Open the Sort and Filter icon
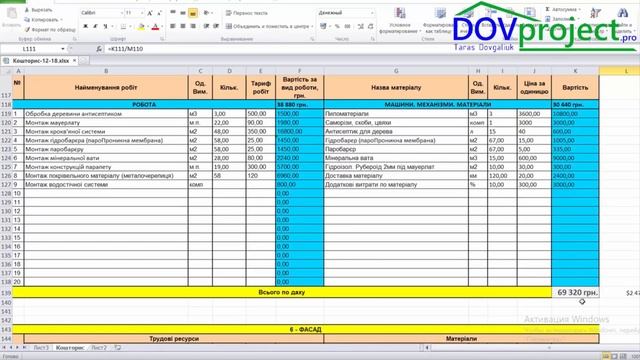 [596, 13]
